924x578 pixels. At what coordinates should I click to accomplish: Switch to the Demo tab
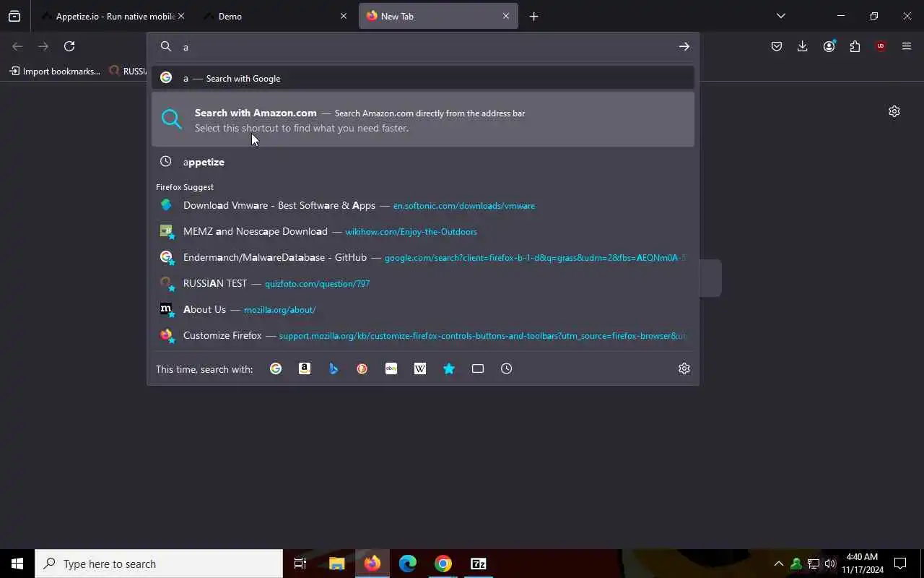(274, 16)
